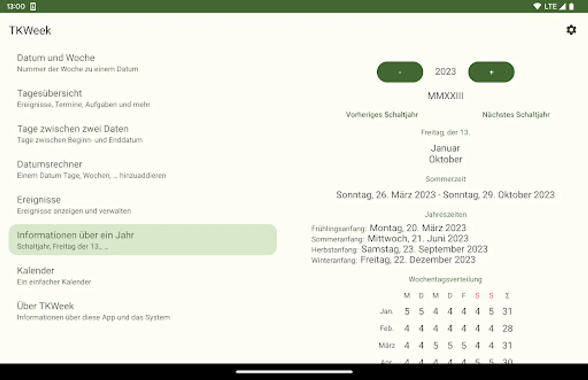Image resolution: width=588 pixels, height=380 pixels.
Task: Tap the Android navigation handle bar
Action: (x=294, y=372)
